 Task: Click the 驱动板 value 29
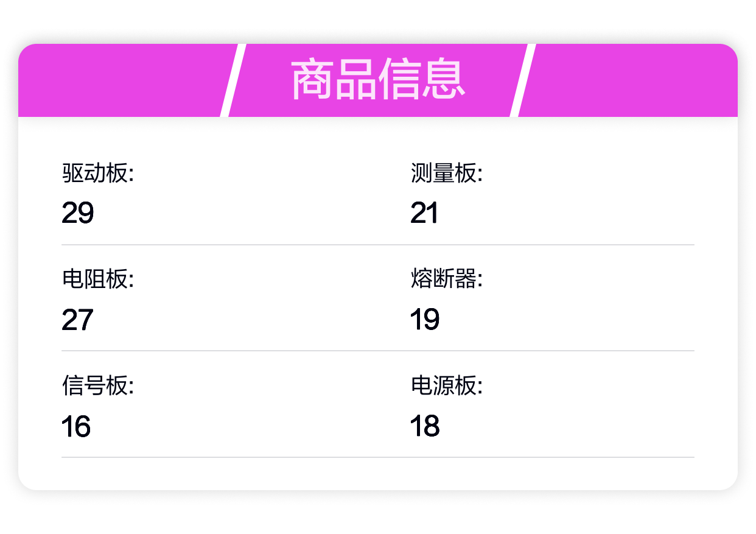coord(78,213)
